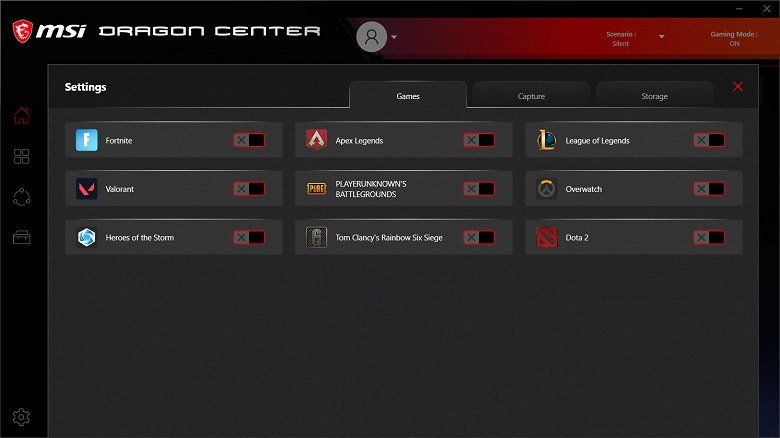Expand the user profile dropdown arrow

394,37
